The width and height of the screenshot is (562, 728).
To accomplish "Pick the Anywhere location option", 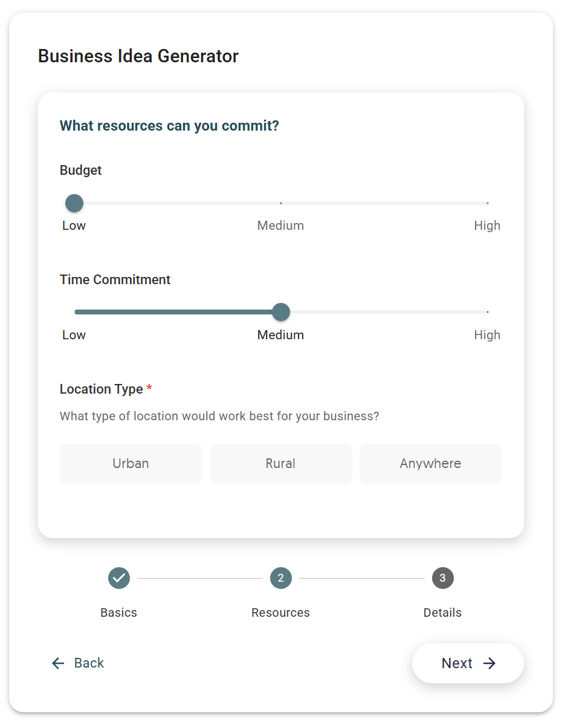I will (x=431, y=464).
